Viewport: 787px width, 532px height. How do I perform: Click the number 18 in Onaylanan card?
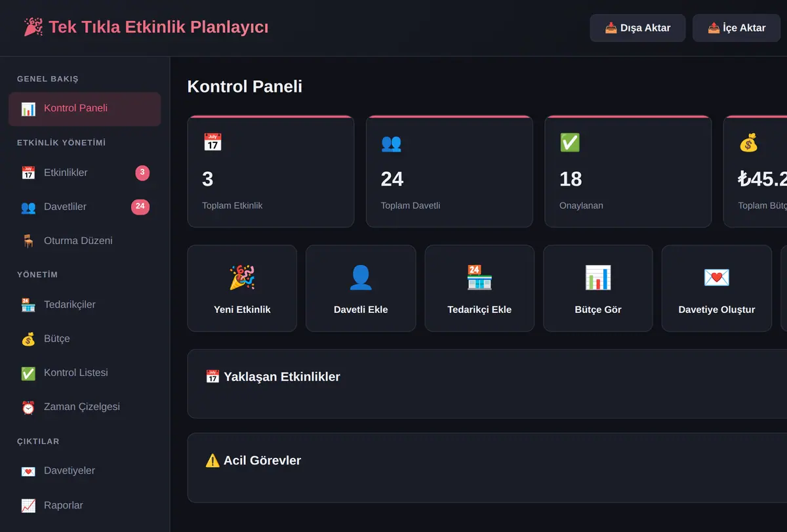point(571,179)
